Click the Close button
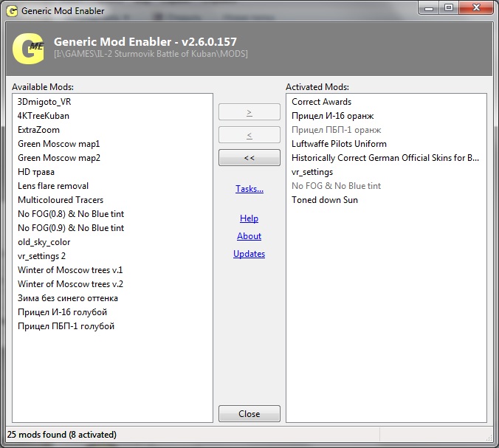This screenshot has height=448, width=499. (x=250, y=413)
